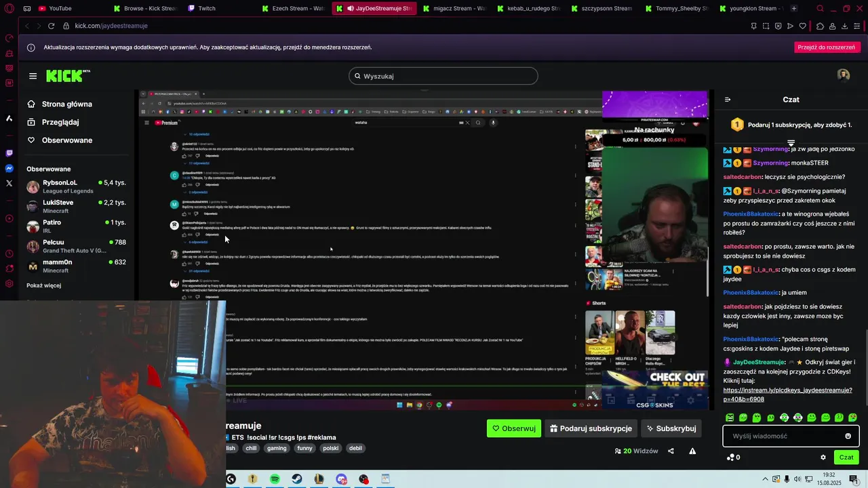The width and height of the screenshot is (868, 488).
Task: Open the Opera extensions cube icon
Action: click(x=820, y=26)
